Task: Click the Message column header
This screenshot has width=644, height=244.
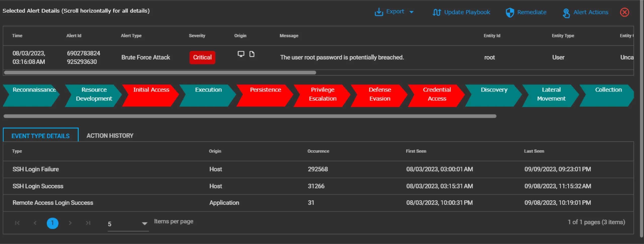Action: coord(289,36)
